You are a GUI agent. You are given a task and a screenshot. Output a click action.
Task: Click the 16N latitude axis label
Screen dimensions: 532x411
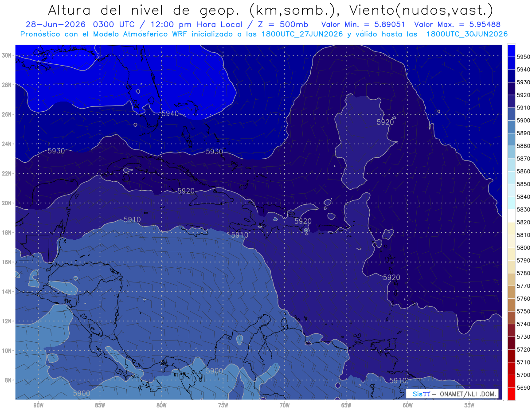click(8, 262)
